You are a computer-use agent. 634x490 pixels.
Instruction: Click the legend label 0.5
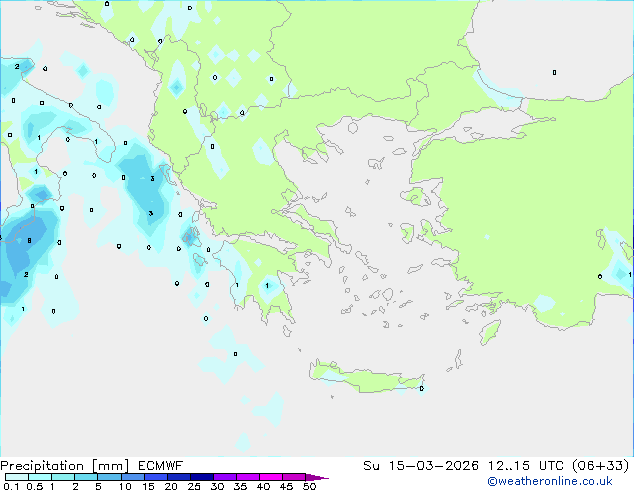pyautogui.click(x=35, y=486)
